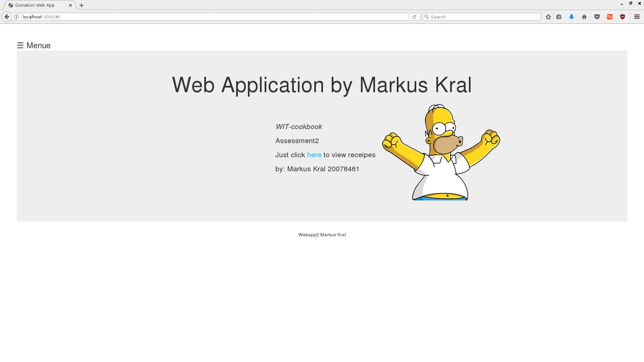Reload the page with the refresh icon
The image size is (644, 362).
point(414,17)
